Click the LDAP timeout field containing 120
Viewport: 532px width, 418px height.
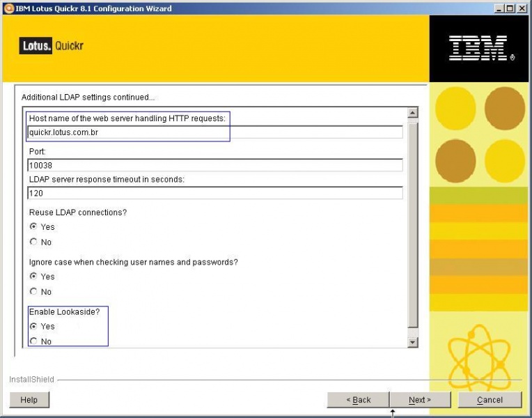click(x=214, y=193)
